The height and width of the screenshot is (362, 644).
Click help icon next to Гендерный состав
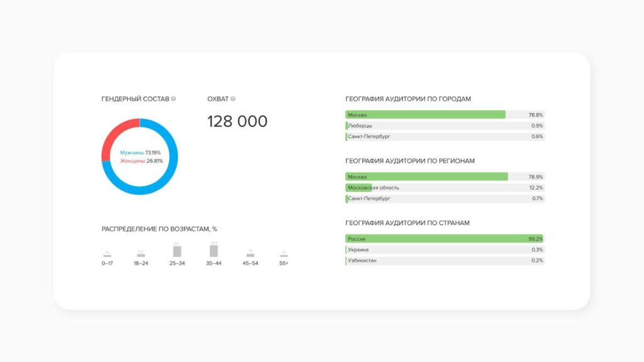(x=174, y=99)
